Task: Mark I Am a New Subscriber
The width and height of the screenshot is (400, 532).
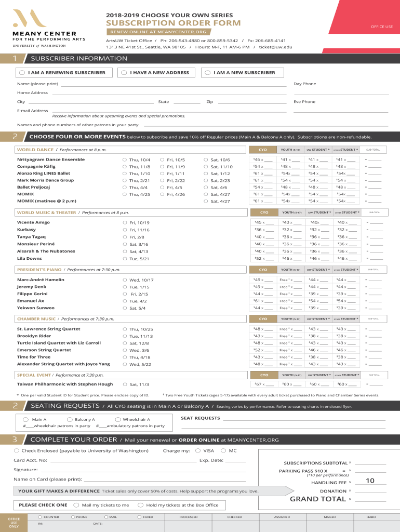Action: point(208,73)
